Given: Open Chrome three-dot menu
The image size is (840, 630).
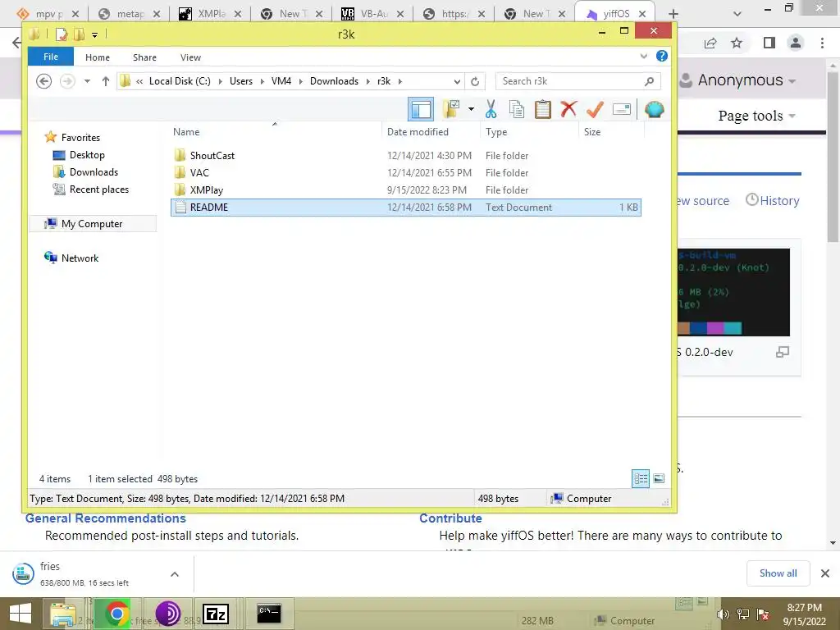Looking at the screenshot, I should (x=822, y=43).
